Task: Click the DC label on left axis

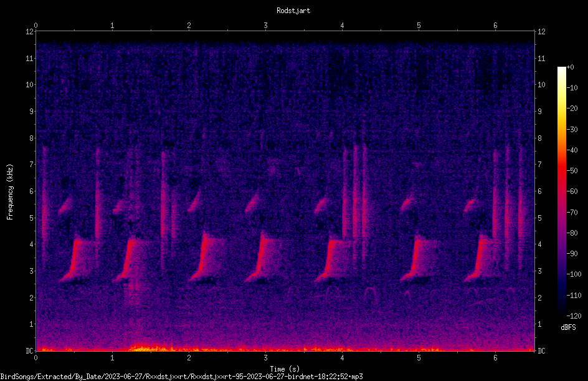Action: [29, 350]
